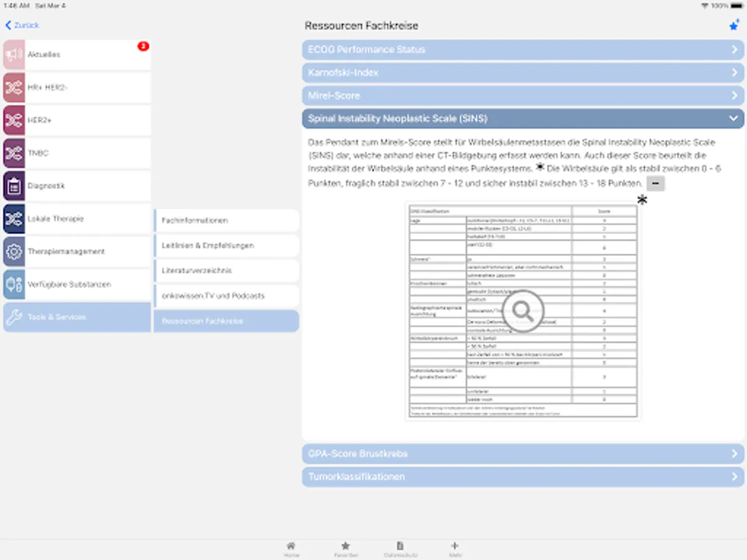Open the Fachinformationen submenu item
Image resolution: width=747 pixels, height=560 pixels.
tap(226, 220)
